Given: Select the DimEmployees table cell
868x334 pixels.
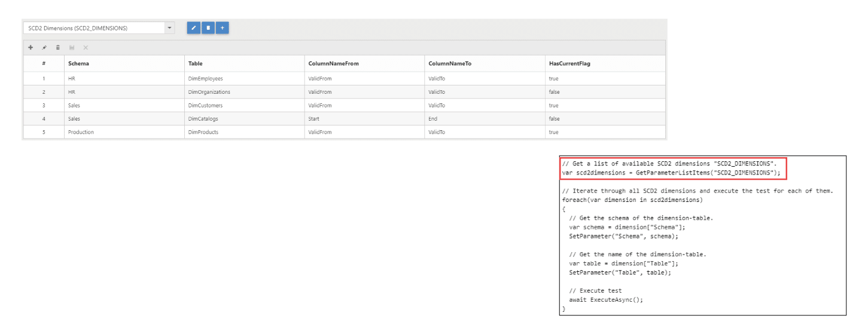Looking at the screenshot, I should [244, 78].
